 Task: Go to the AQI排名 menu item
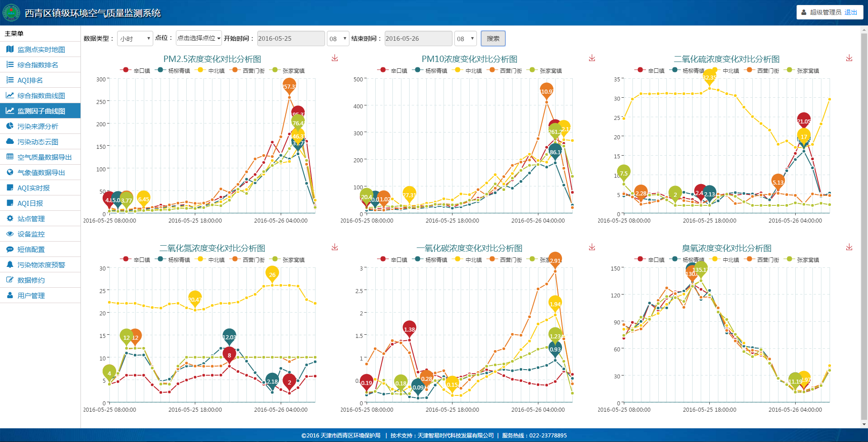pyautogui.click(x=30, y=81)
